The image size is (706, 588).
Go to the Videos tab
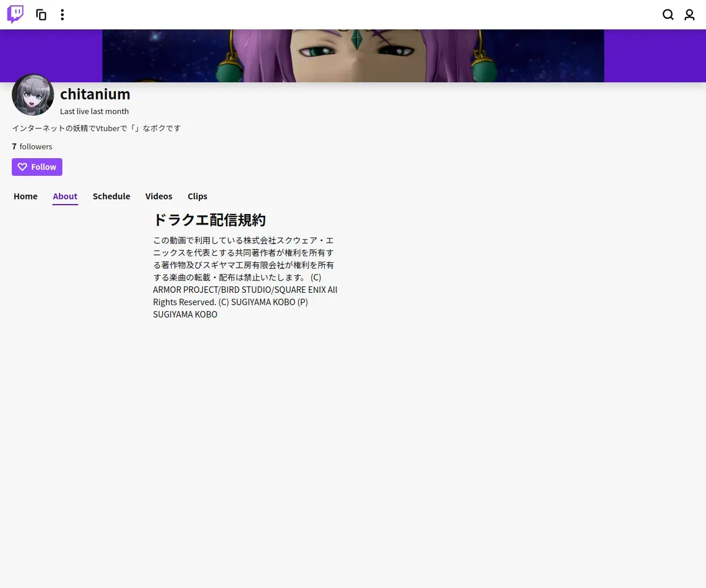159,196
